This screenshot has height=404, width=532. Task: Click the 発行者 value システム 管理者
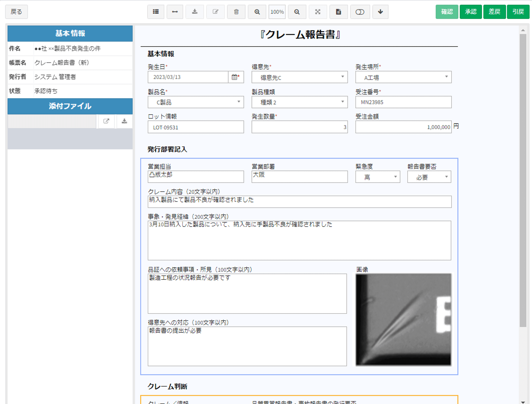click(x=55, y=77)
